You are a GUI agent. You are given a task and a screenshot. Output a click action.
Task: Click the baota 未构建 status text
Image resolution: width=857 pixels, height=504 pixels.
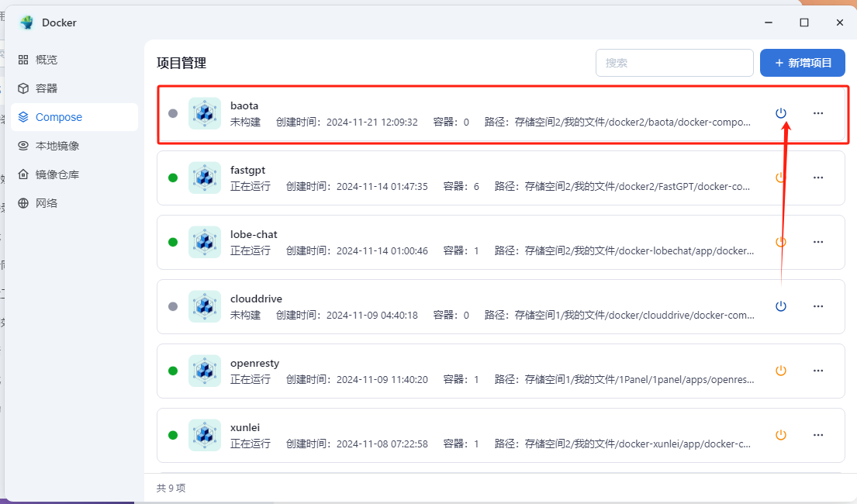[245, 122]
